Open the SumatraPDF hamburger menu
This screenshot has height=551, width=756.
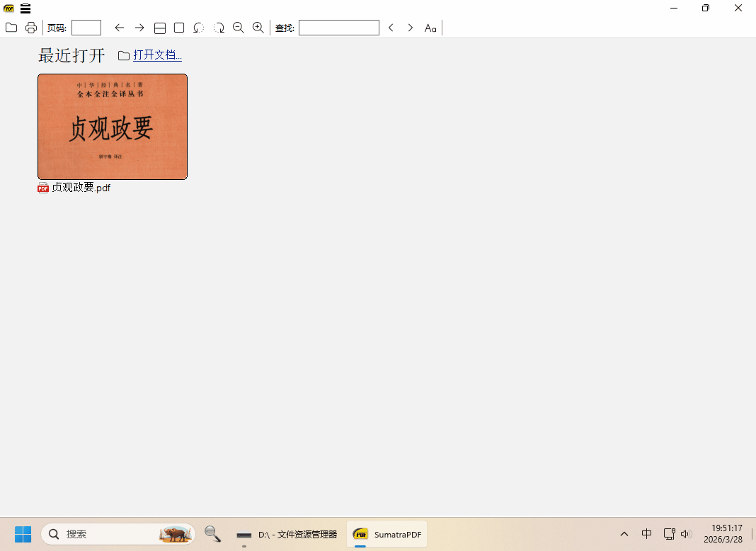pyautogui.click(x=25, y=8)
